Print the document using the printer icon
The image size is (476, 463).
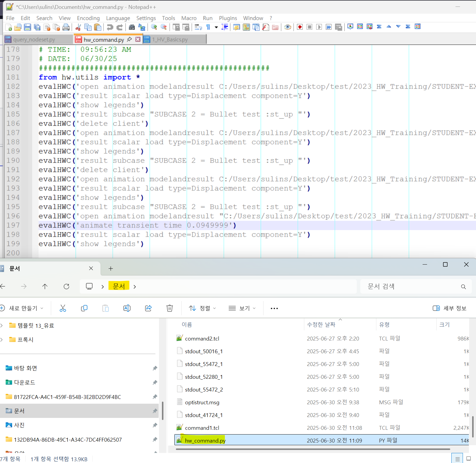point(66,27)
